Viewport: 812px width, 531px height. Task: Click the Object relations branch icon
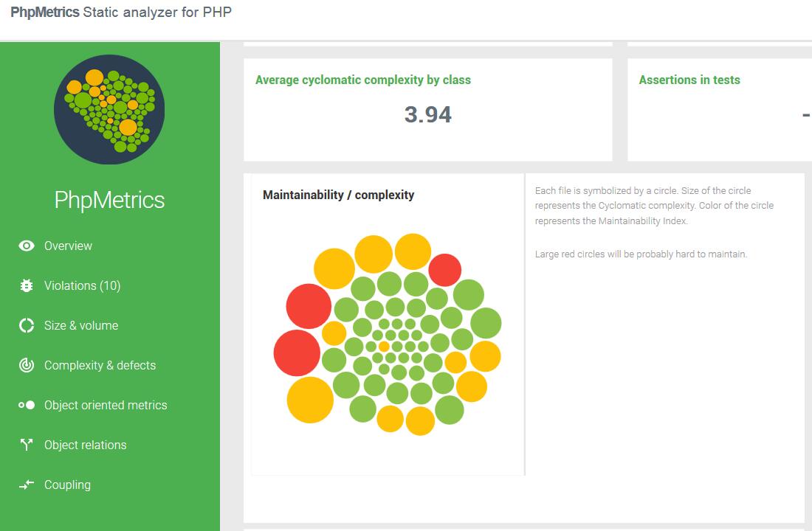click(27, 445)
